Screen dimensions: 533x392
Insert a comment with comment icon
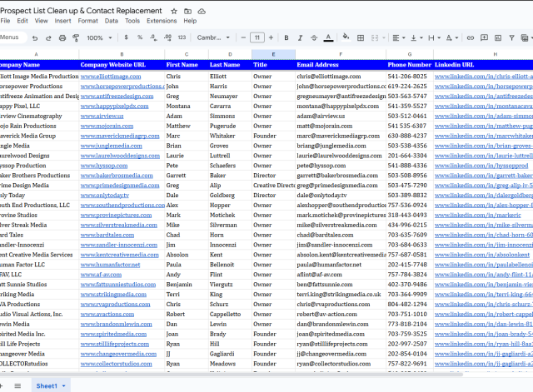484,37
